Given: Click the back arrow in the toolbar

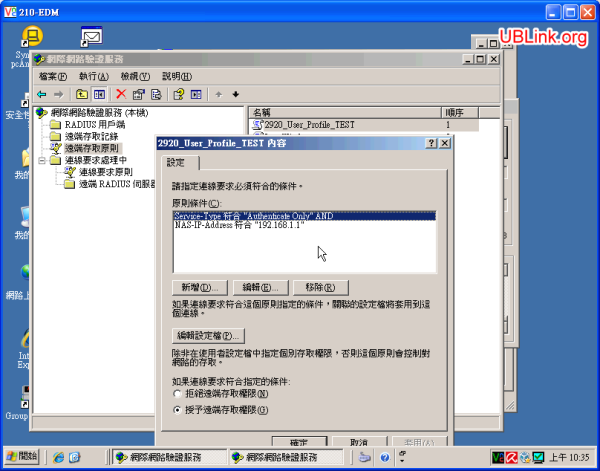Looking at the screenshot, I should (x=44, y=94).
